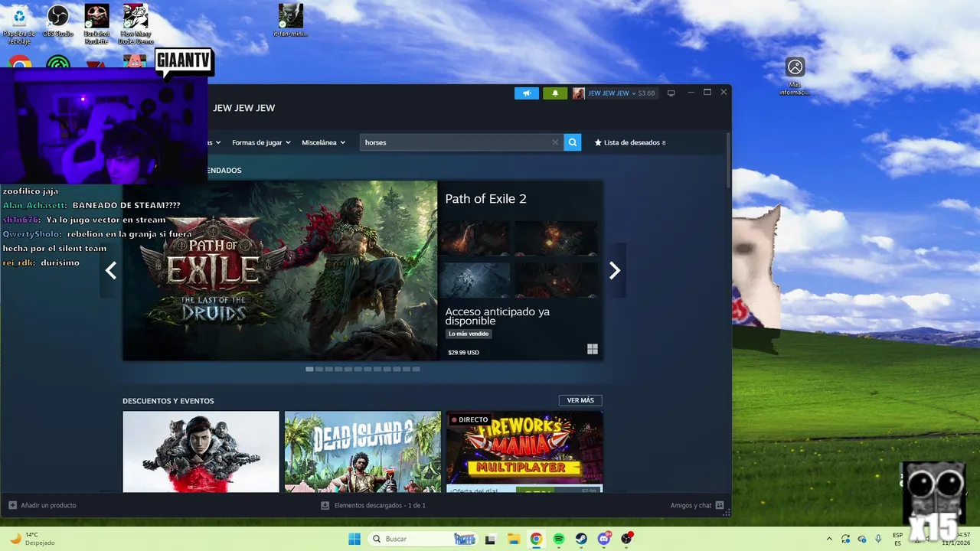This screenshot has width=980, height=551.
Task: Click the Path of Exile 2 title text
Action: (x=485, y=199)
